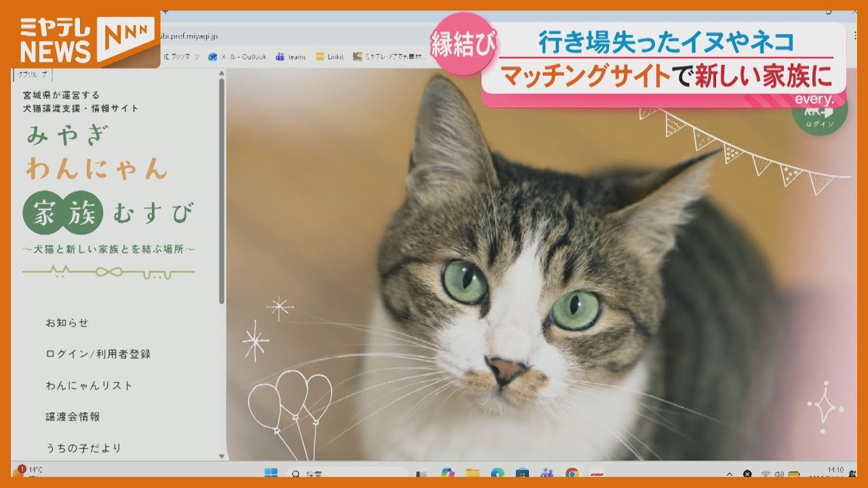This screenshot has height=488, width=868.
Task: Open the ミヤテレ bookmark in bookmarks bar
Action: tap(390, 57)
